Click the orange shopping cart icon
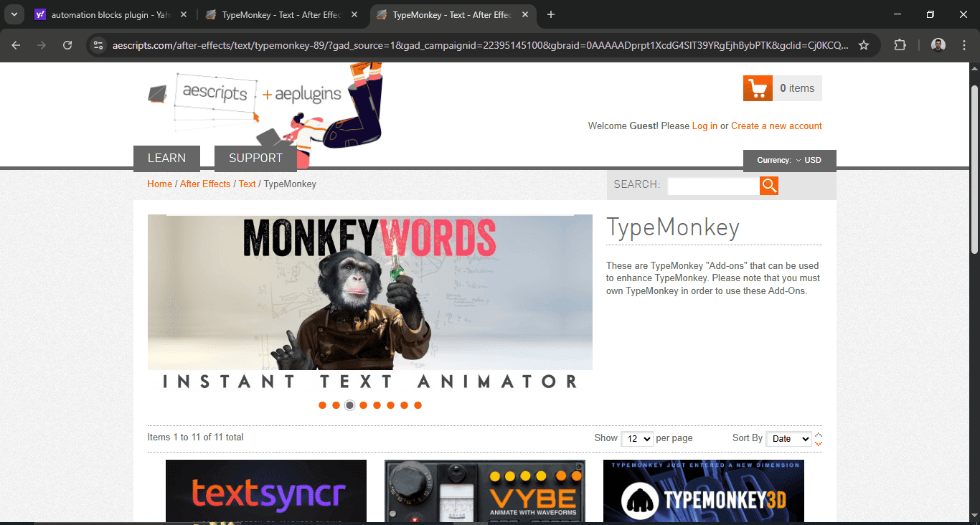The height and width of the screenshot is (525, 980). (758, 88)
